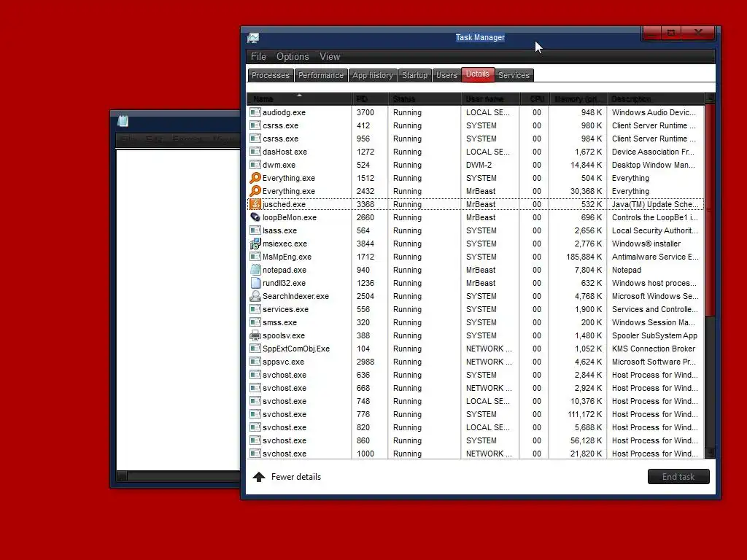The image size is (747, 560).
Task: Sort by the Memory column header
Action: coord(578,98)
